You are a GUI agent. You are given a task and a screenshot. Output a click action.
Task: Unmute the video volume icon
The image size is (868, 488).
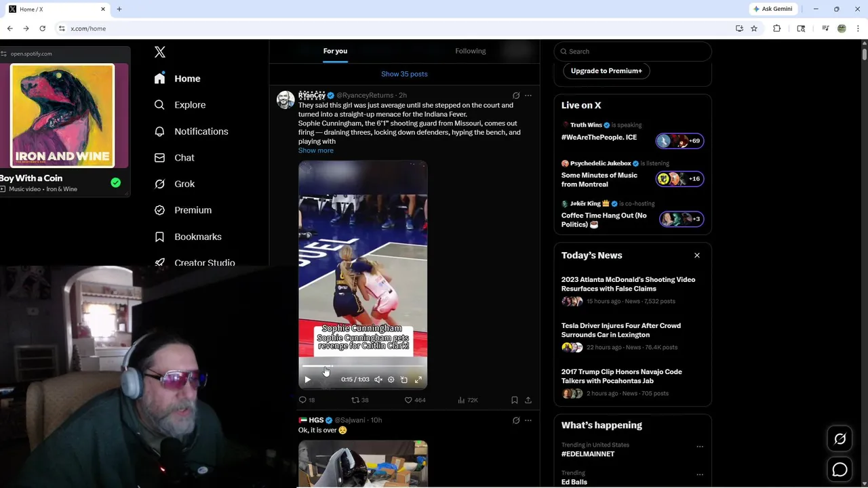[378, 380]
